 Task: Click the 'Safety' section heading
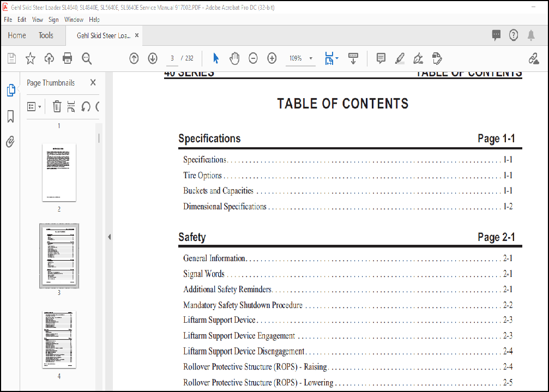[x=192, y=237]
